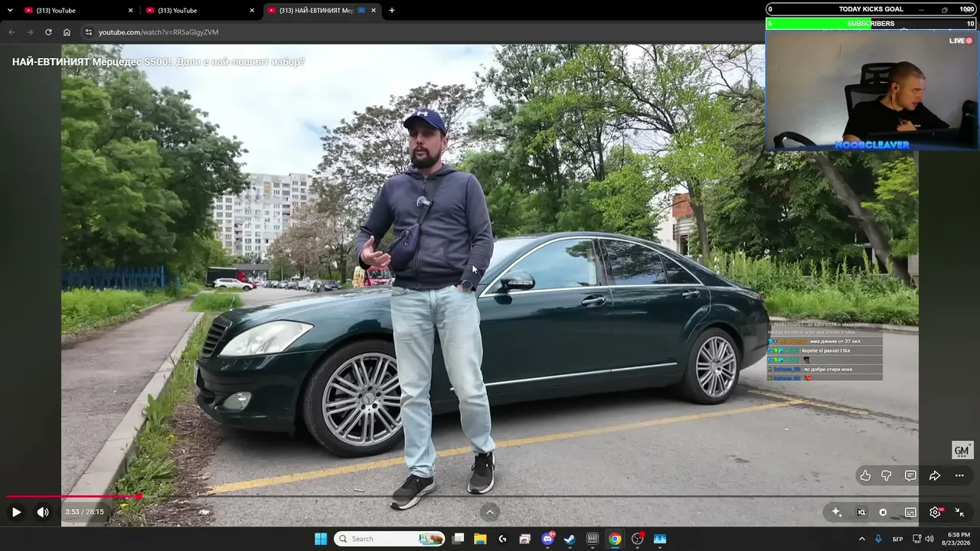
Task: Exit full screen mode
Action: 959,512
